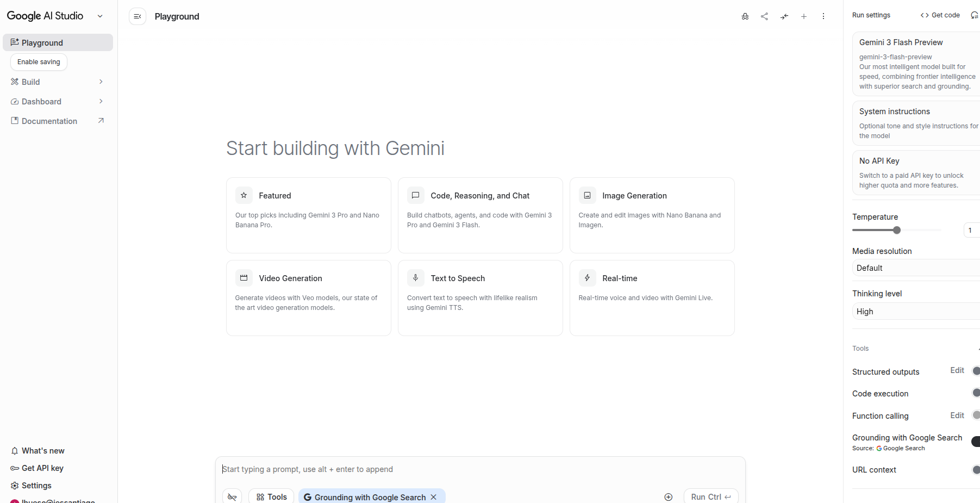
Task: Turn on URL context switch
Action: coord(976,470)
